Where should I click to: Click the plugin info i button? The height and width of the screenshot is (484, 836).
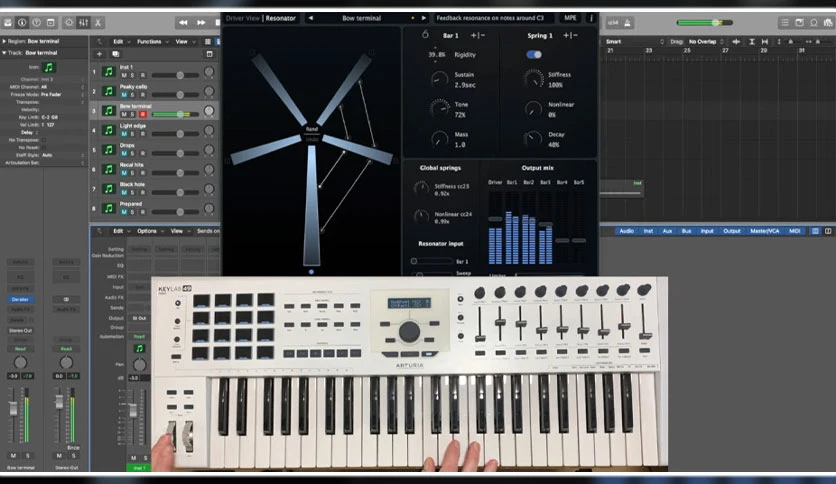591,18
